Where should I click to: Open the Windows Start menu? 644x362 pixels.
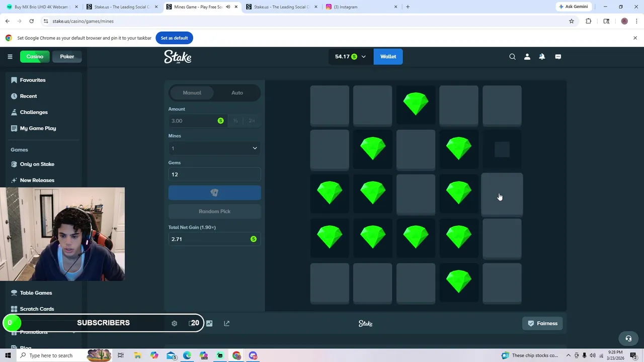tap(8, 355)
